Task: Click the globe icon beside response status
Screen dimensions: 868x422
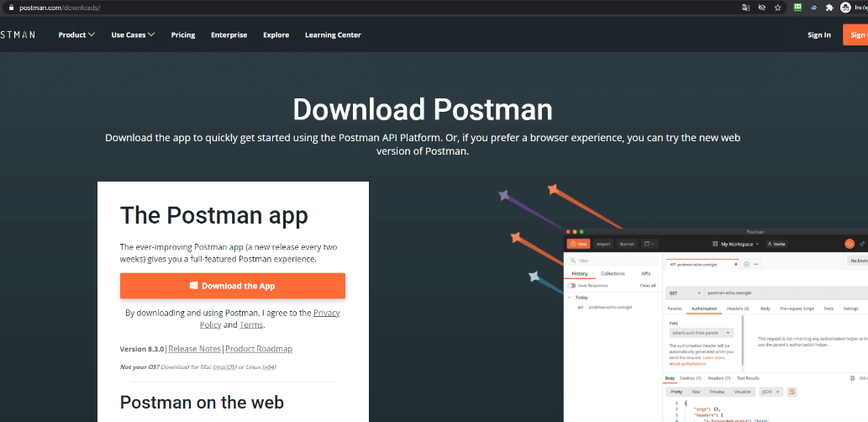Action: tap(852, 378)
